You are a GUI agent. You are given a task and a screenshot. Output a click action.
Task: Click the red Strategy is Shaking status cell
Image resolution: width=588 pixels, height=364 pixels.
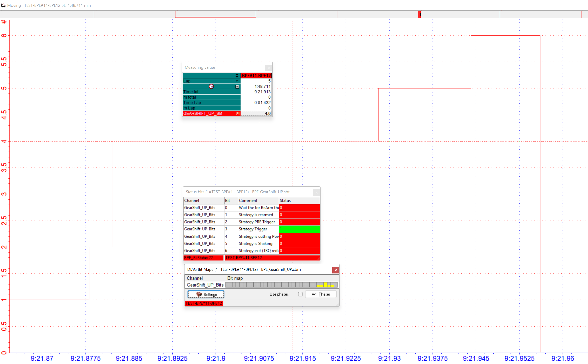[299, 243]
